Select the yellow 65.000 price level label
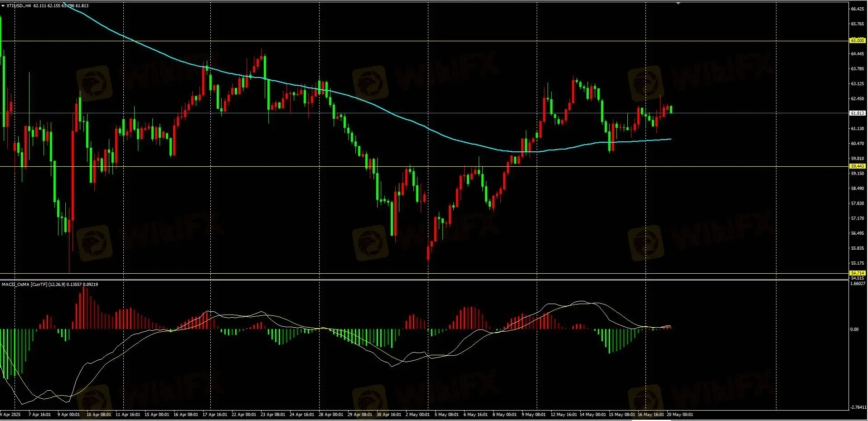Screen dimensions: 868x421 point(857,41)
